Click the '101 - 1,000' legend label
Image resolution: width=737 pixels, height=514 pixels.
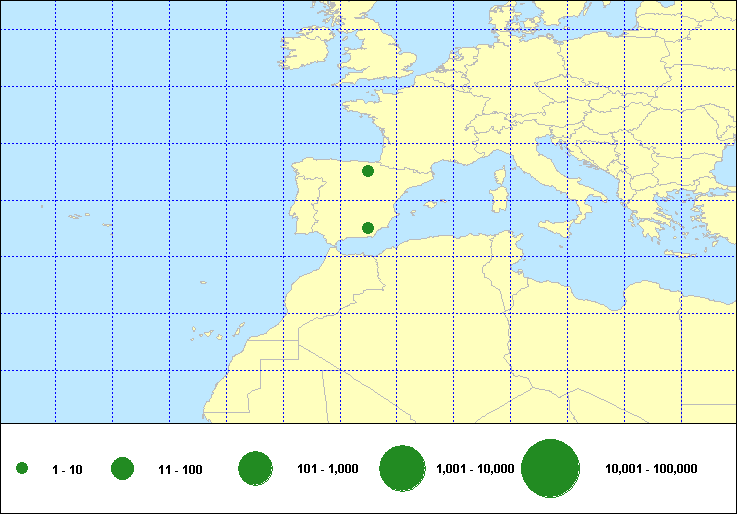tap(328, 469)
